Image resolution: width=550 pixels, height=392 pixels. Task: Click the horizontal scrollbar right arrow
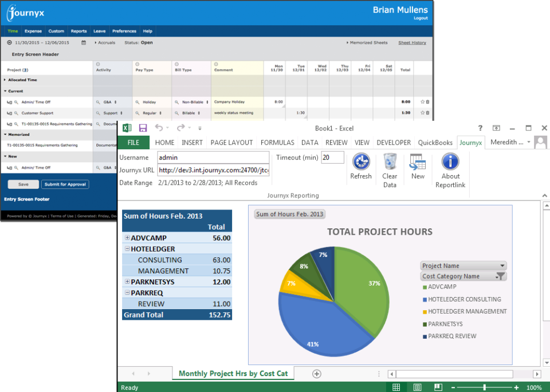[x=537, y=374]
